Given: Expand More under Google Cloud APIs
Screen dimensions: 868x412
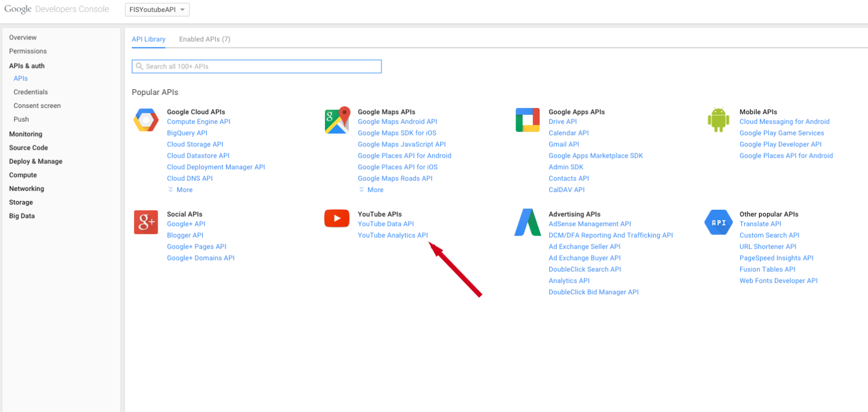Looking at the screenshot, I should pyautogui.click(x=180, y=190).
